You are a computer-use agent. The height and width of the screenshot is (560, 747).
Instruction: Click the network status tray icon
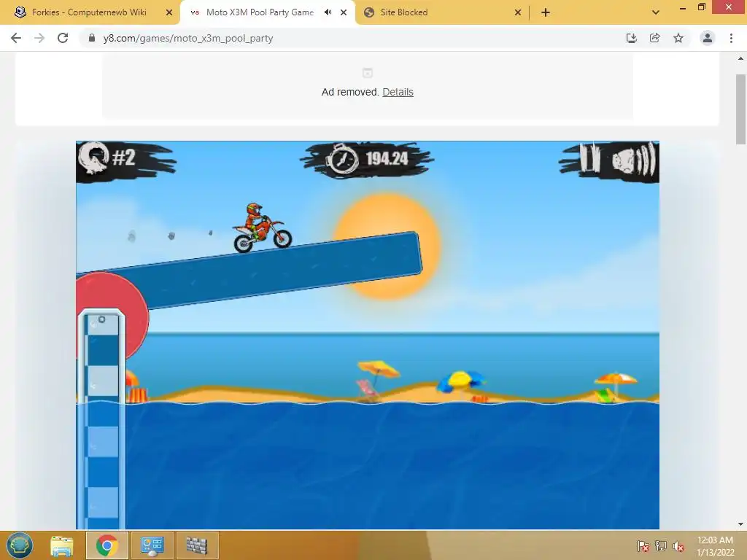[661, 545]
